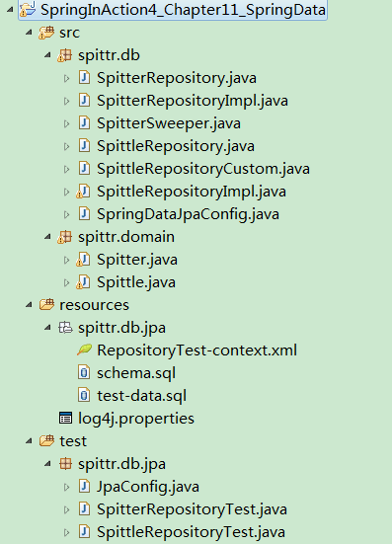Collapse the resources folder node
392x544 pixels.
coord(29,305)
